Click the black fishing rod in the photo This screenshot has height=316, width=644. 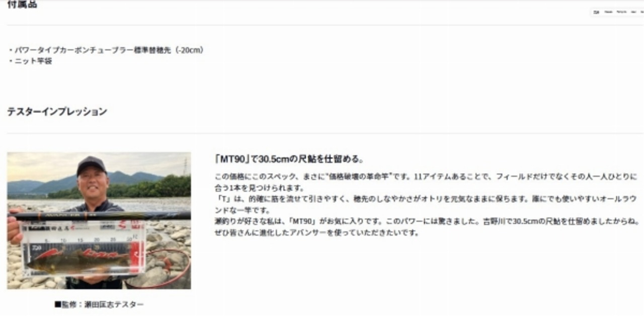pyautogui.click(x=99, y=217)
